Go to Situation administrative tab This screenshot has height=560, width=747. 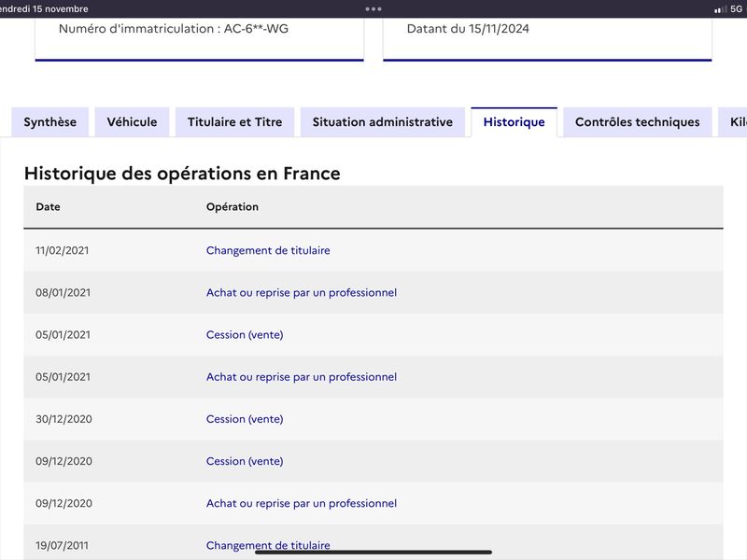[x=383, y=122]
